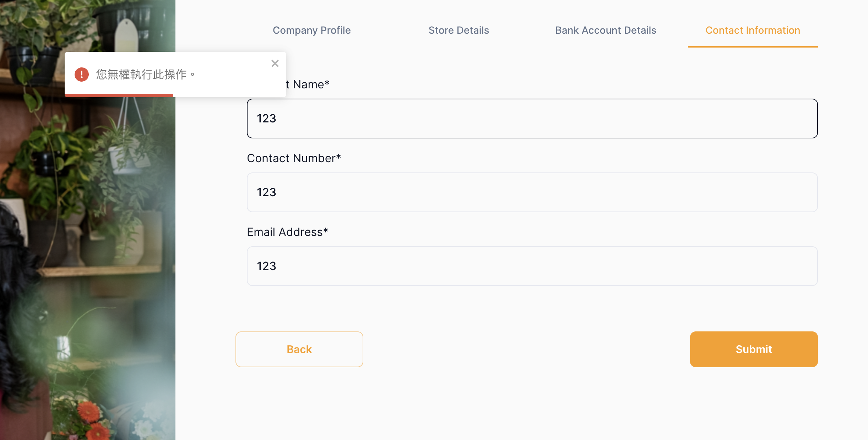The image size is (868, 440).
Task: Click the Email Address label
Action: 287,232
